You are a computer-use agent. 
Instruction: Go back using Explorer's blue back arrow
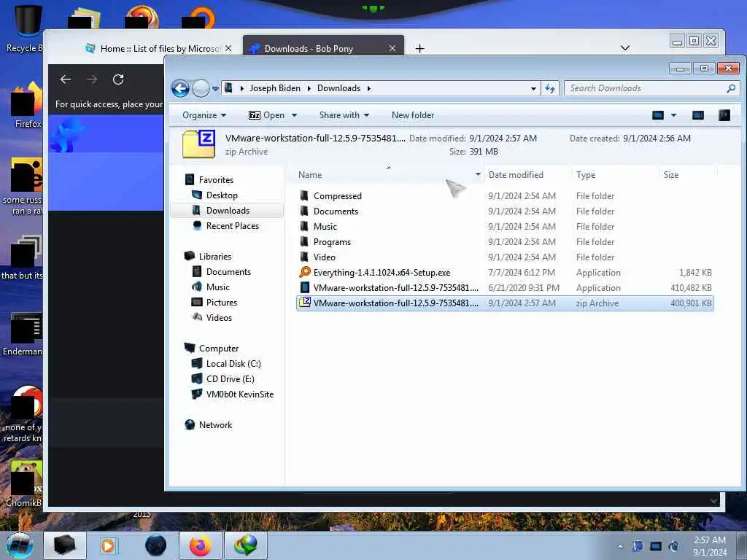tap(181, 88)
